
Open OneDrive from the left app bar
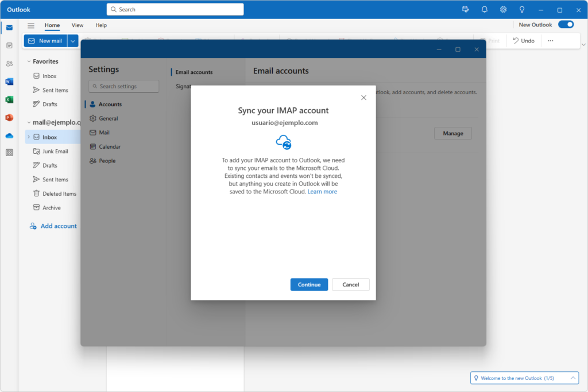point(9,135)
